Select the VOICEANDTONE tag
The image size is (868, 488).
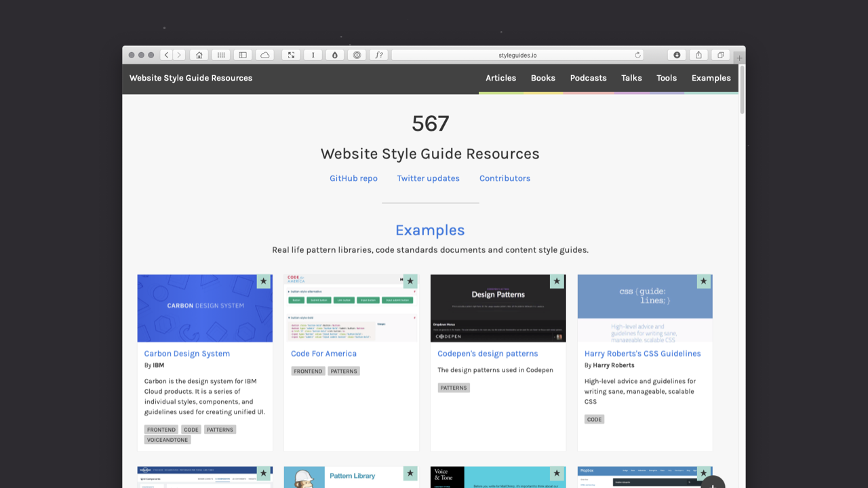tap(167, 440)
